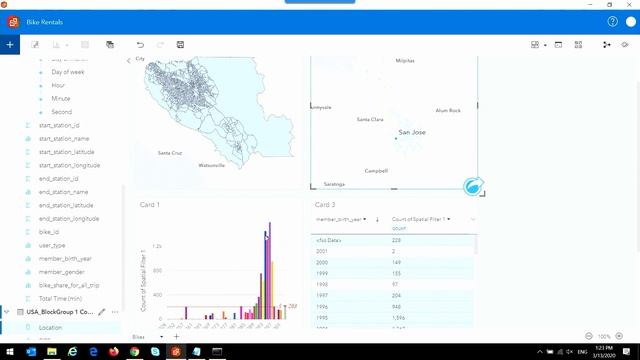Viewport: 640px width, 360px height.
Task: Select the bike_share_for_all_trip field
Action: click(x=69, y=285)
